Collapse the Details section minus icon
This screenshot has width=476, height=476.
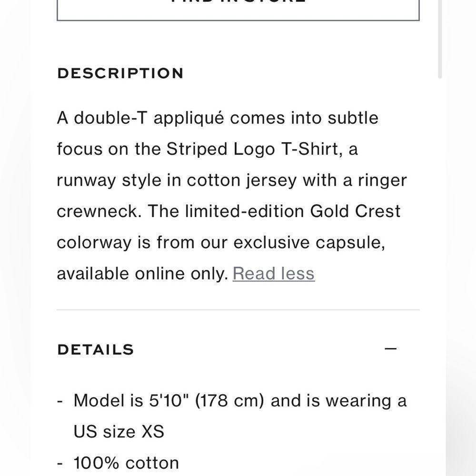[x=390, y=349]
